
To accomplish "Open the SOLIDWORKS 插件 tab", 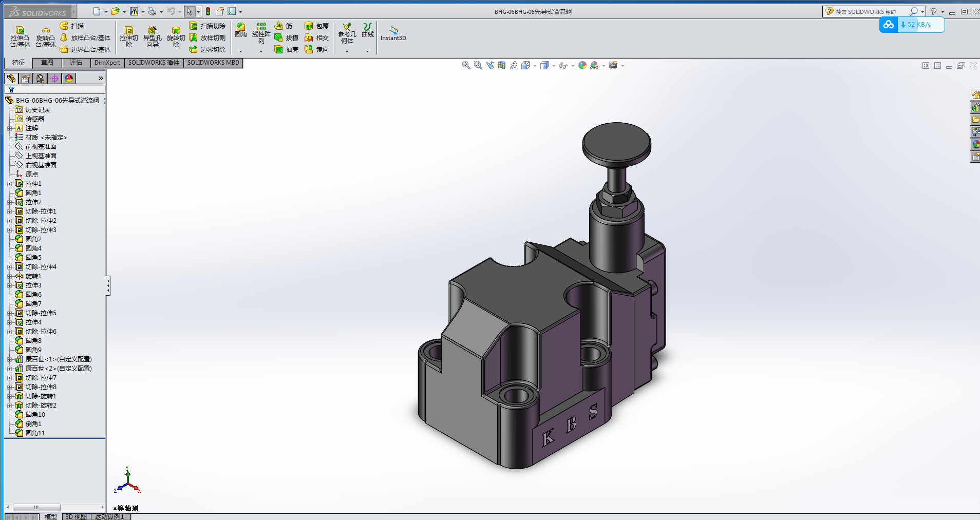I will point(154,63).
